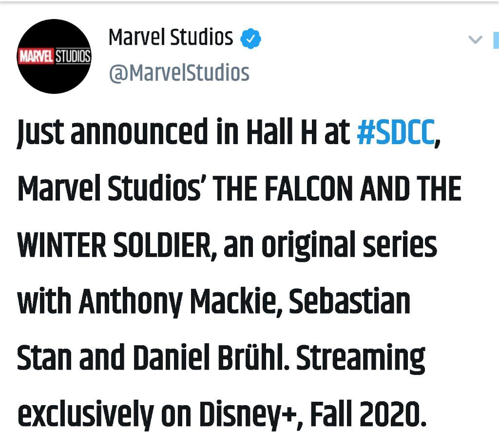
Task: Expand the tweet options chevron
Action: point(476,40)
